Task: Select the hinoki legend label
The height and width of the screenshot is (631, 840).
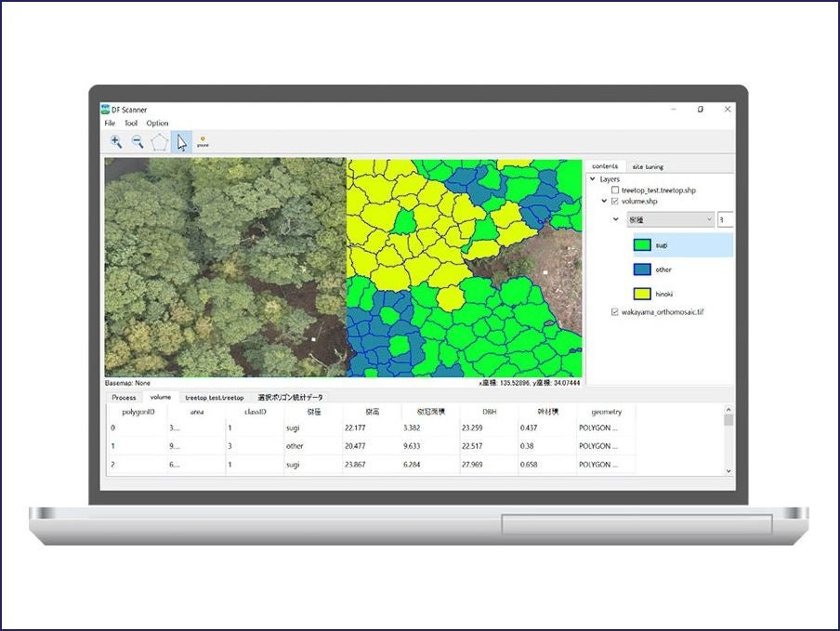Action: [x=663, y=294]
